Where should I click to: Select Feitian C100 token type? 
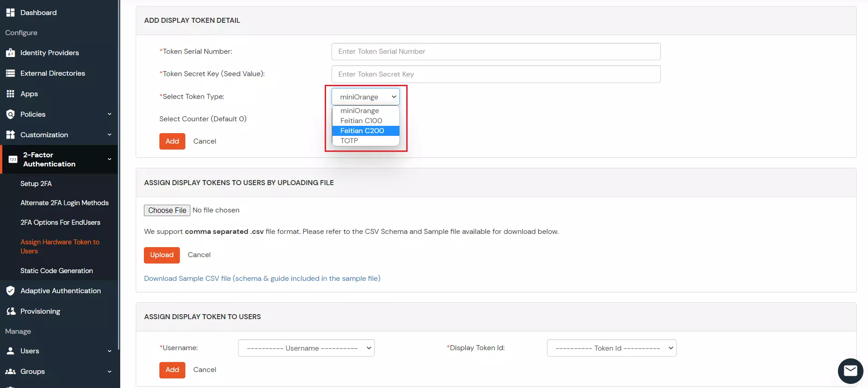coord(366,121)
